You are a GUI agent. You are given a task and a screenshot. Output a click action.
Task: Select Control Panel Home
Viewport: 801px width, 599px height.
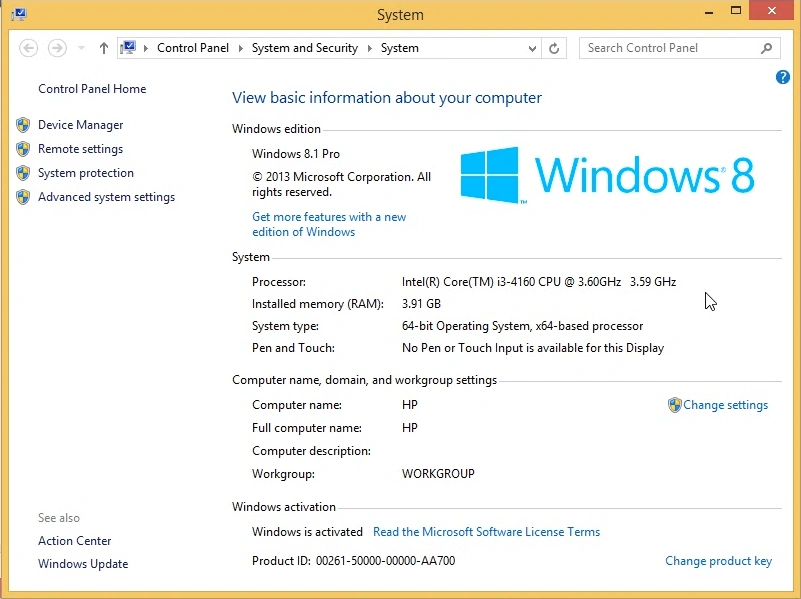(x=91, y=89)
